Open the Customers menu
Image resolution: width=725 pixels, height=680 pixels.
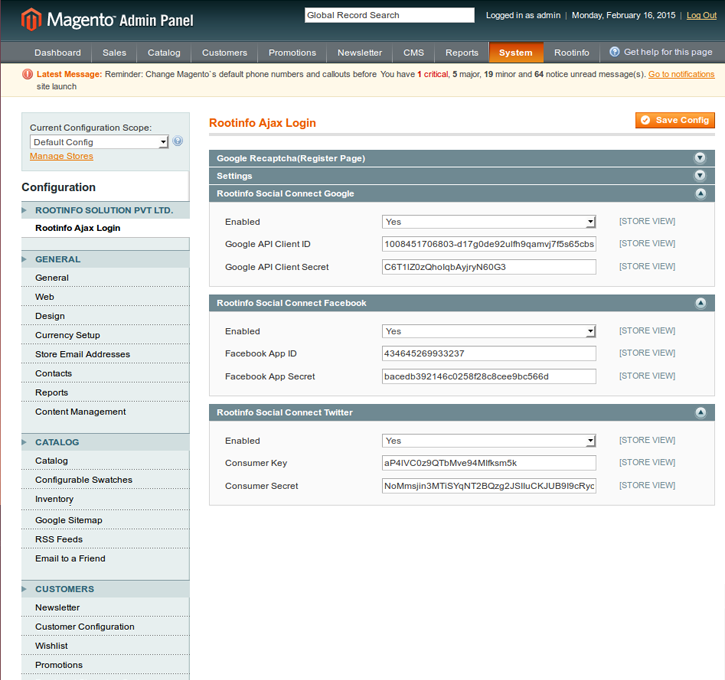pos(224,53)
